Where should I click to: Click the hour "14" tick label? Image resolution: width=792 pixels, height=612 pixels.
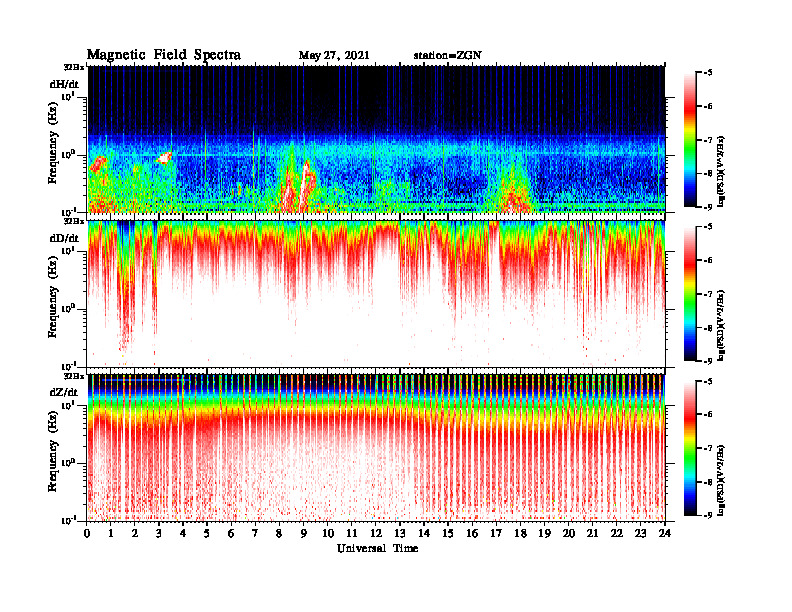point(424,534)
